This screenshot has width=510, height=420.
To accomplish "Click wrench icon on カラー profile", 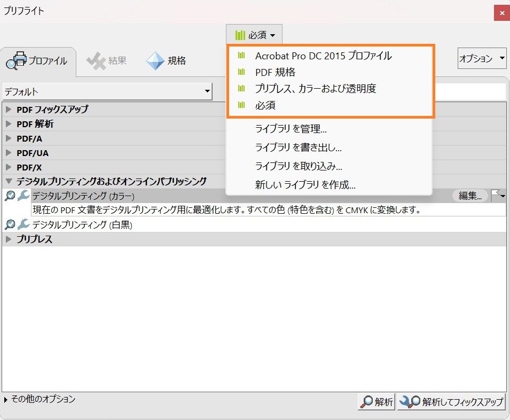I will 23,196.
